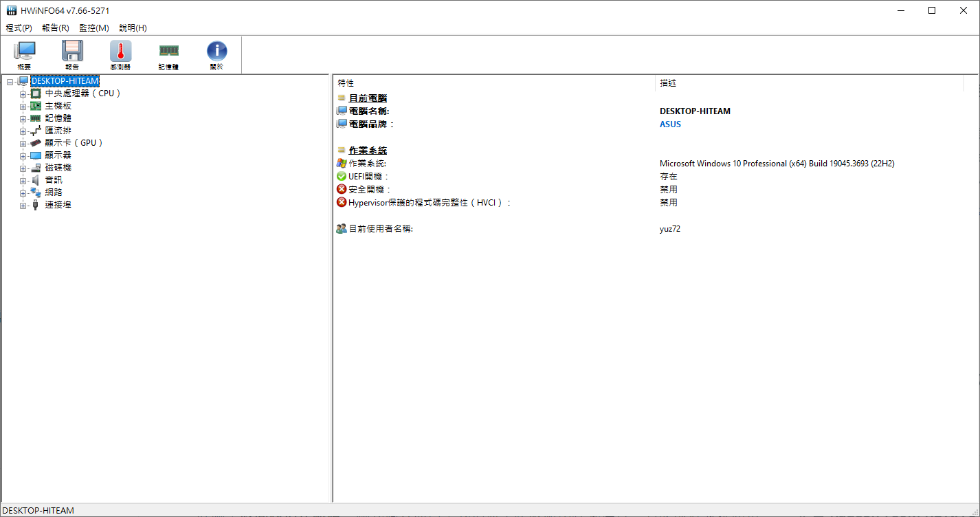Click the 連接埠 port plug icon in tree
This screenshot has height=517, width=980.
36,205
